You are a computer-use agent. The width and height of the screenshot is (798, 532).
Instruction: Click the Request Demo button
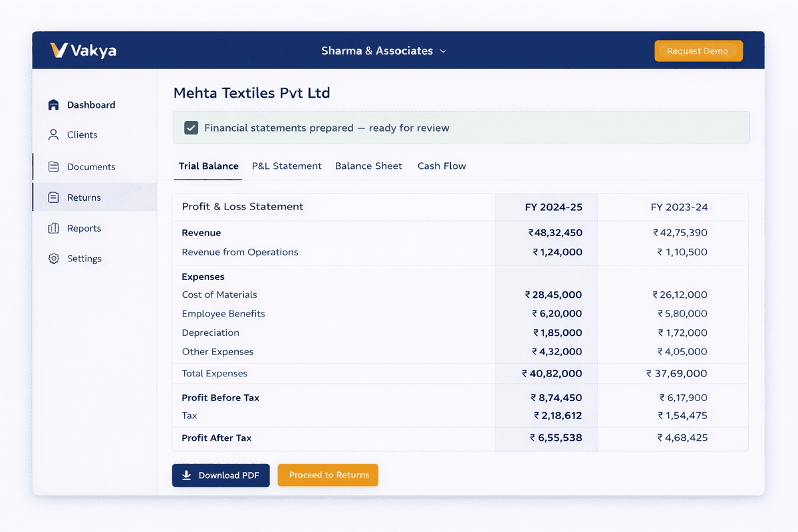[698, 50]
